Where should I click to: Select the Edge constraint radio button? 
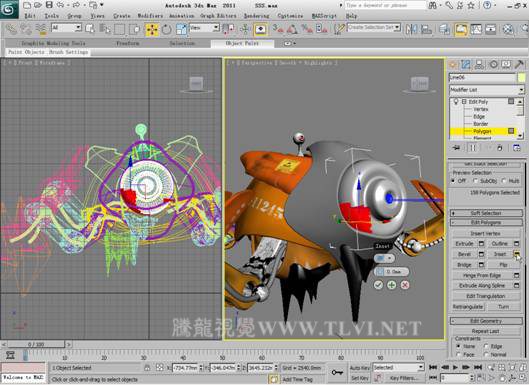486,346
